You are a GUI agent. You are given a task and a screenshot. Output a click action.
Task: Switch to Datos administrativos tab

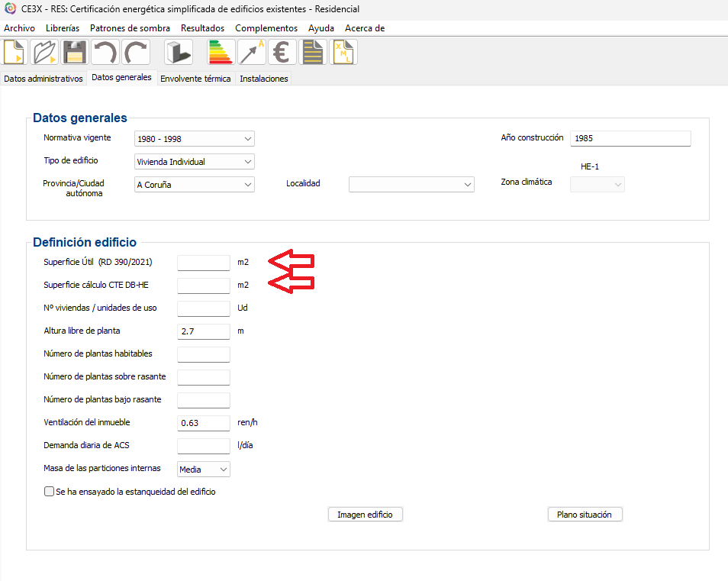tap(43, 79)
